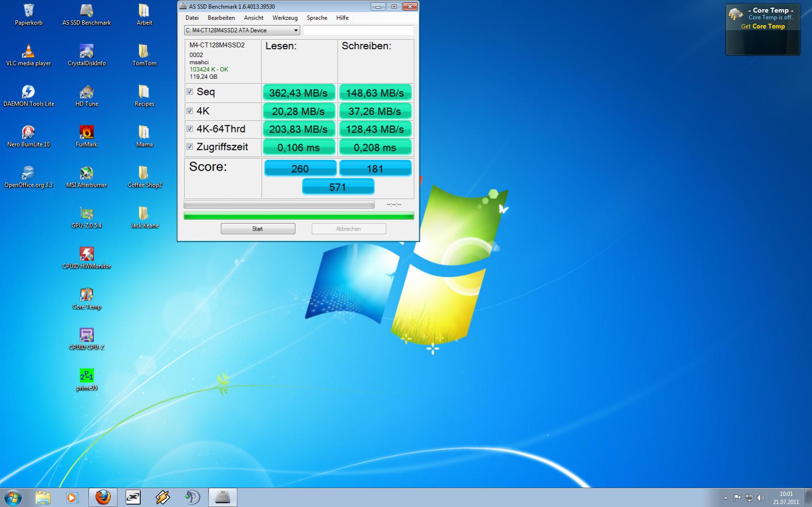812x507 pixels.
Task: Launch Windows Media Player from the taskbar
Action: click(72, 497)
